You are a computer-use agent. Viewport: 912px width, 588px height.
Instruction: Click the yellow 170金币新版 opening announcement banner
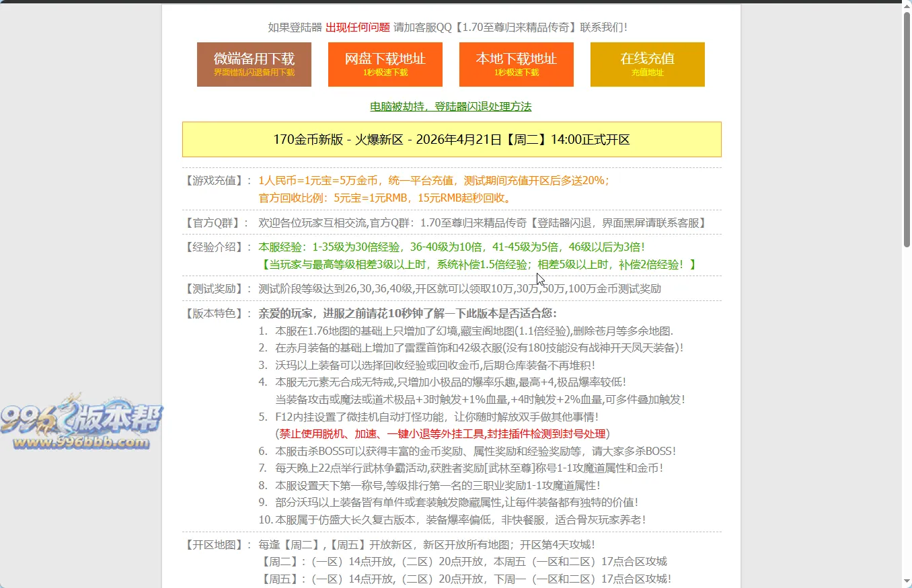[x=452, y=140]
